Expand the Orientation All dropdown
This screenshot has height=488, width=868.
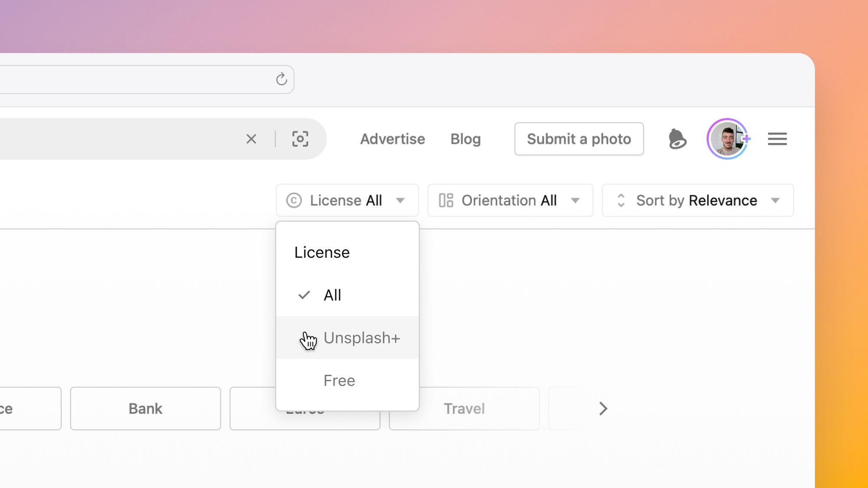pos(510,200)
